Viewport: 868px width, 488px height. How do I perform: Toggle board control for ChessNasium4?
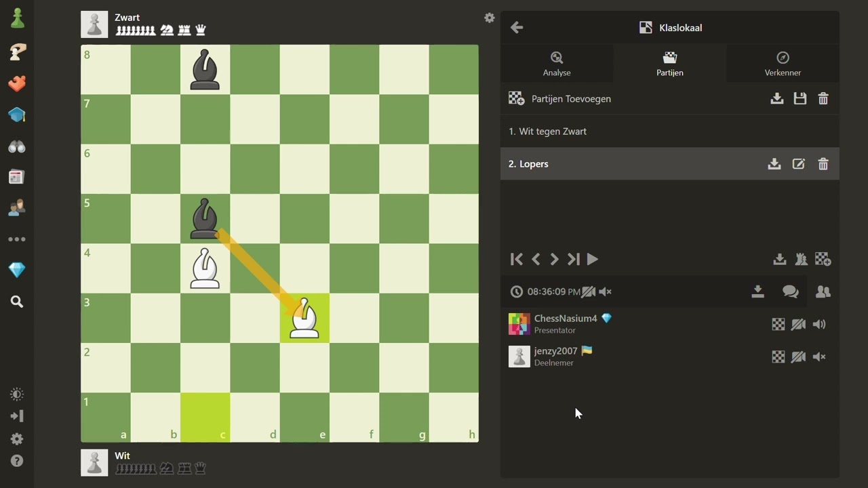coord(778,325)
